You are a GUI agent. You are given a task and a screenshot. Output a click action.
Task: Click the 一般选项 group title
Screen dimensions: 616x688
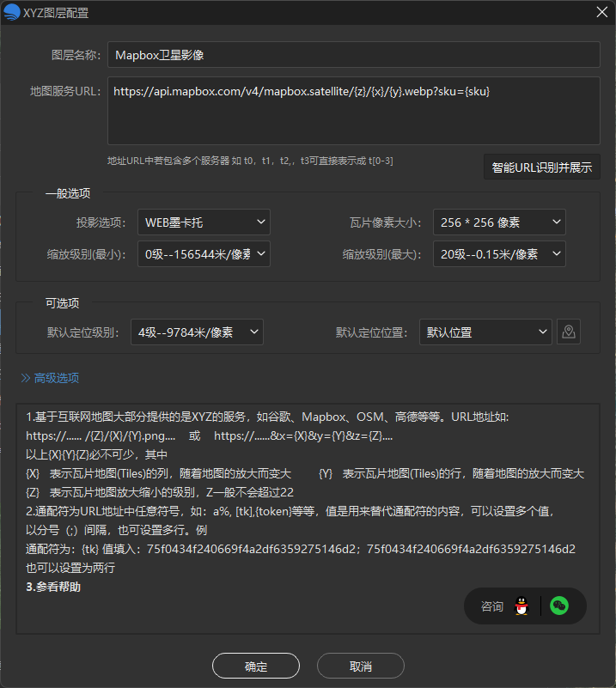click(68, 193)
